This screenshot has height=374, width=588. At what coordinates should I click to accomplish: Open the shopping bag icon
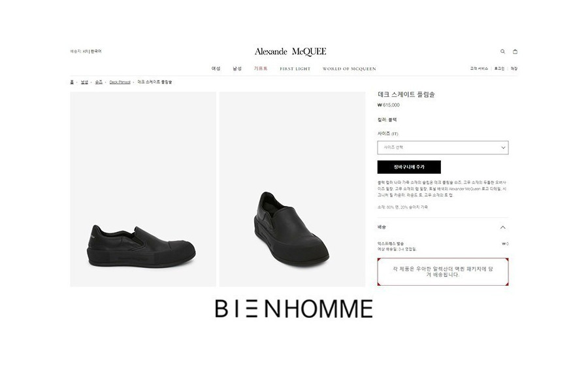[515, 52]
